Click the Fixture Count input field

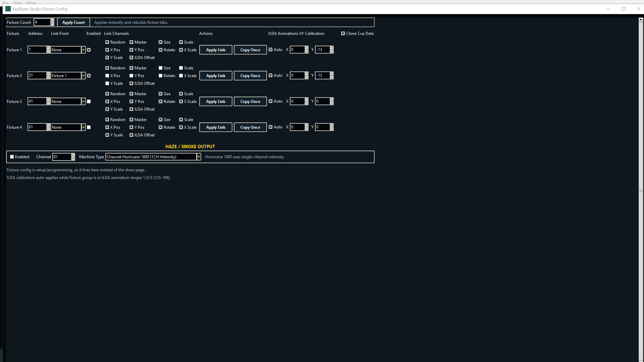(x=42, y=22)
